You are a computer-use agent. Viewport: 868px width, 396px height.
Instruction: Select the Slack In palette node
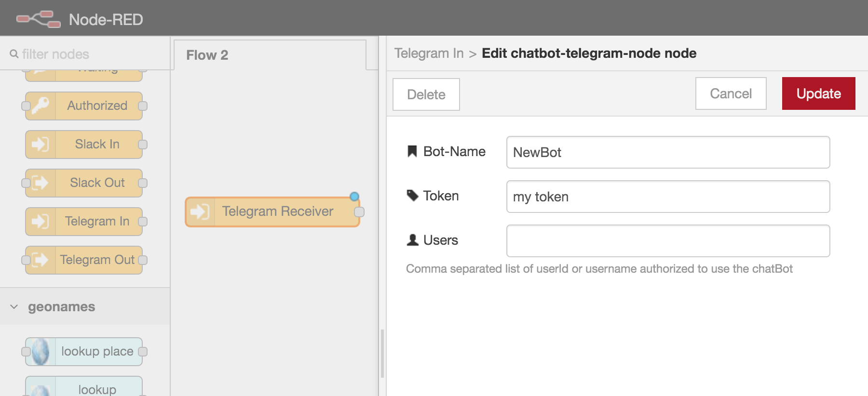tap(84, 145)
